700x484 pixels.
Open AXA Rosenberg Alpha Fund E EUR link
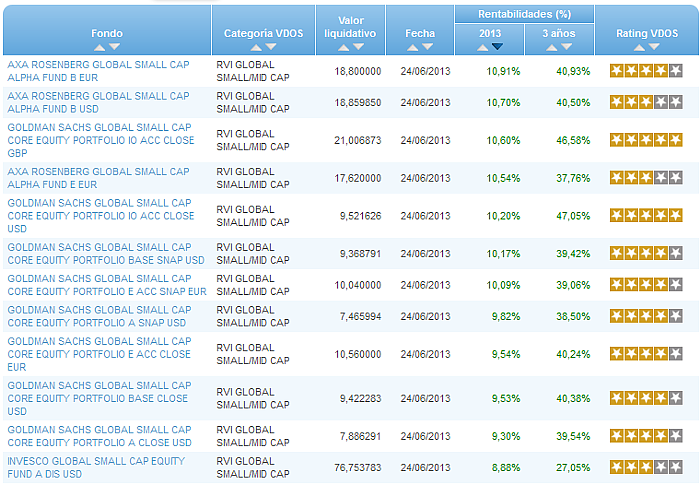pos(98,178)
